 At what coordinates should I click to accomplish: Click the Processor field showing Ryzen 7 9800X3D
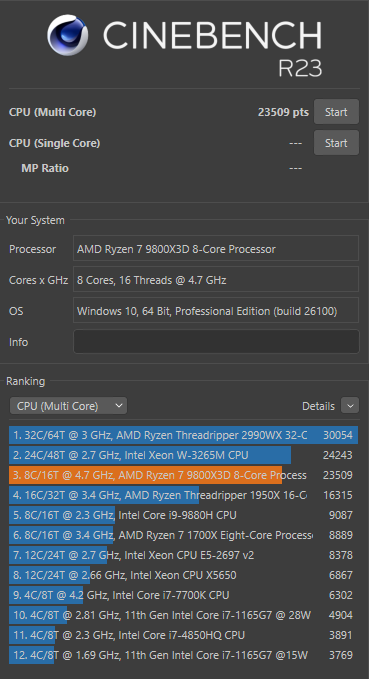(x=216, y=249)
